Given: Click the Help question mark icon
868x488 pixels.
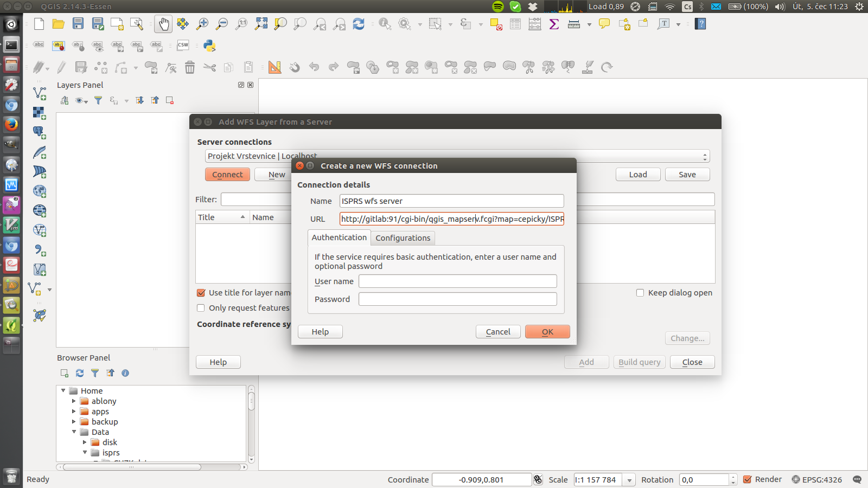Looking at the screenshot, I should [x=700, y=23].
